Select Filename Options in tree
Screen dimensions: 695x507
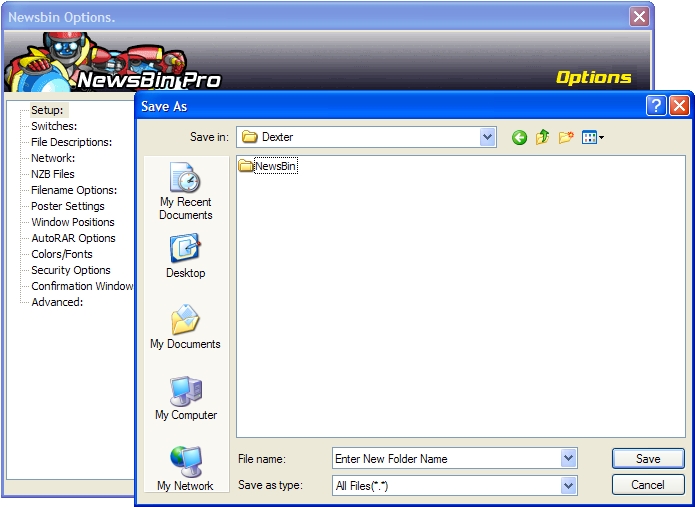click(74, 190)
